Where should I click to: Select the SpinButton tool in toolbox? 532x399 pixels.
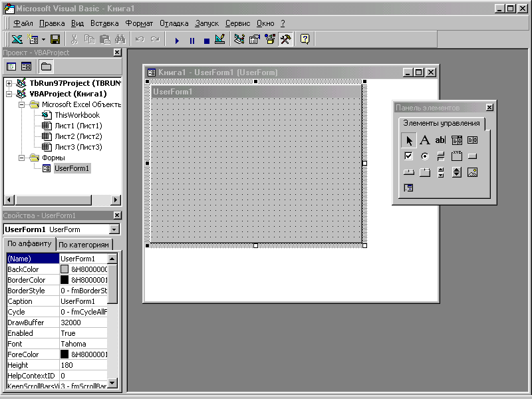click(x=457, y=172)
